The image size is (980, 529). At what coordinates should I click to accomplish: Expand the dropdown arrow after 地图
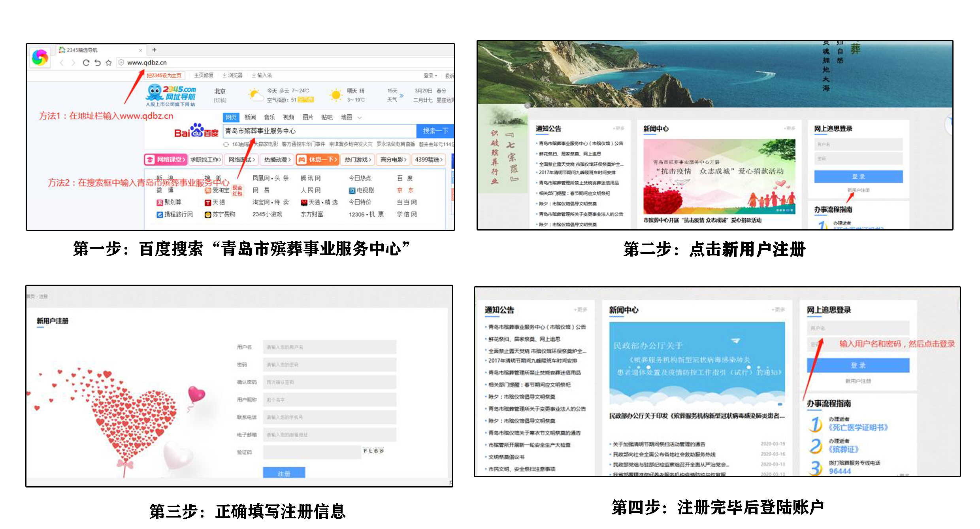[x=360, y=117]
